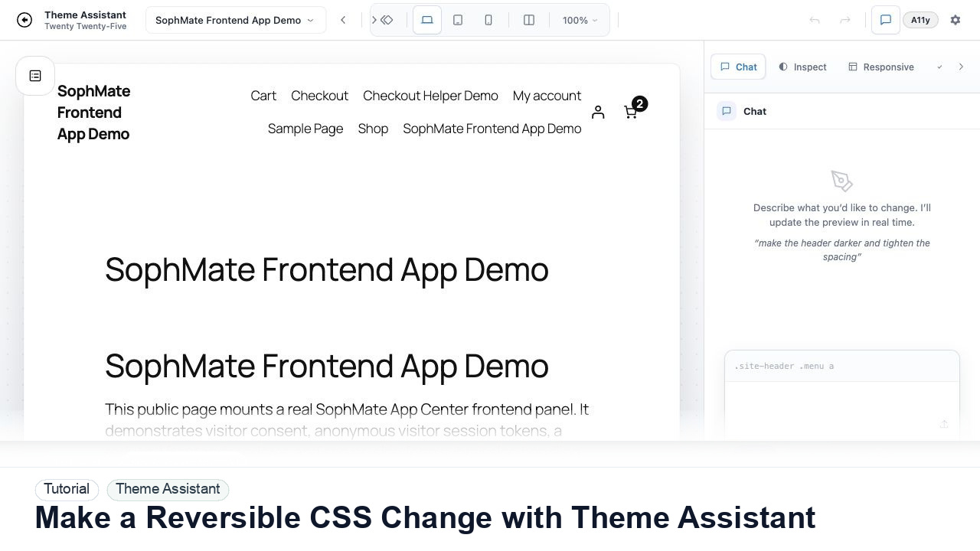The height and width of the screenshot is (551, 980).
Task: Switch to the Responsive tab
Action: 881,67
